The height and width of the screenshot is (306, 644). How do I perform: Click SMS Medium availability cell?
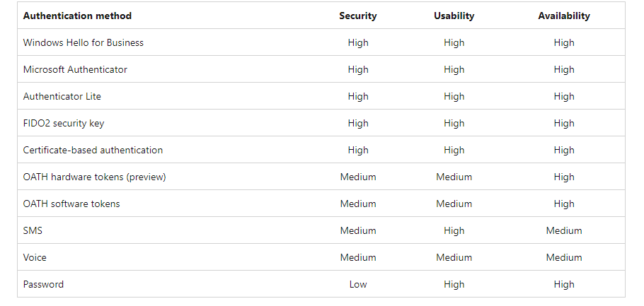point(564,230)
